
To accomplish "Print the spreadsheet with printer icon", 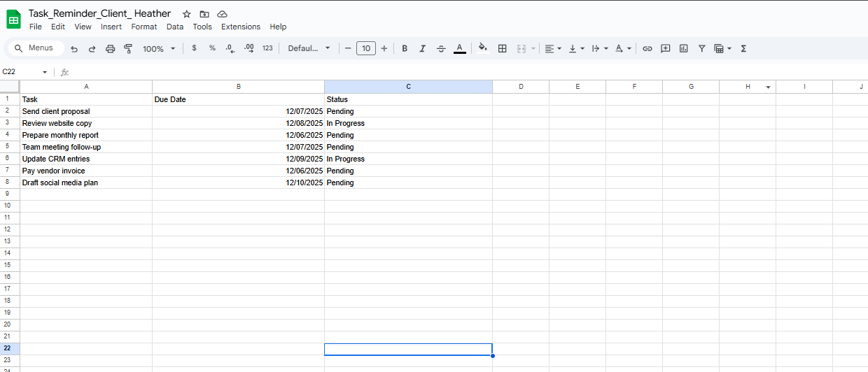I will coord(110,48).
